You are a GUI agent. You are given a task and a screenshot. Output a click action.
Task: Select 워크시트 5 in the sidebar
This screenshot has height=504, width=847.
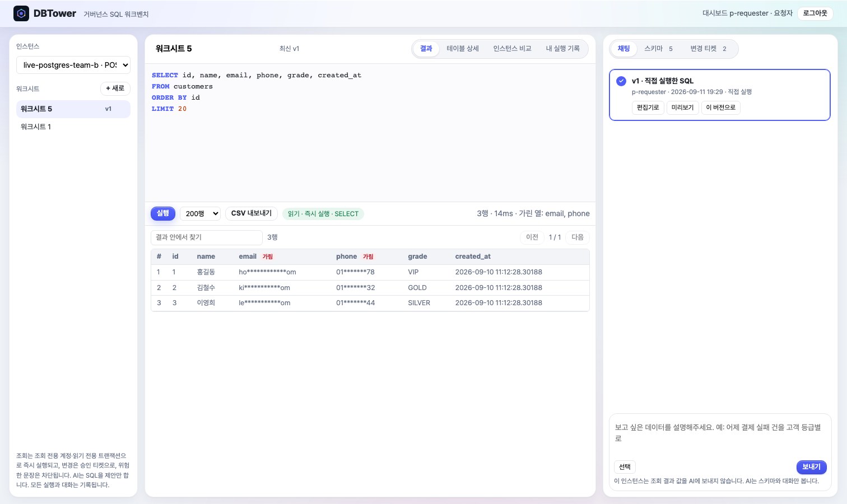(73, 109)
